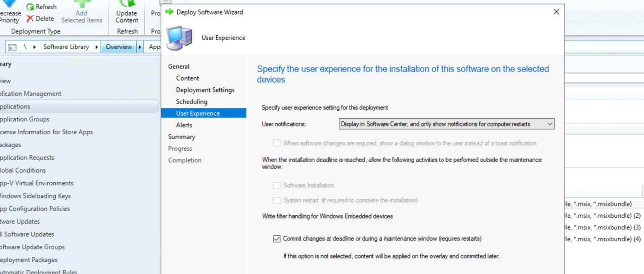The width and height of the screenshot is (644, 274).
Task: Uncheck Commit changes at deadline checkbox
Action: click(x=277, y=239)
